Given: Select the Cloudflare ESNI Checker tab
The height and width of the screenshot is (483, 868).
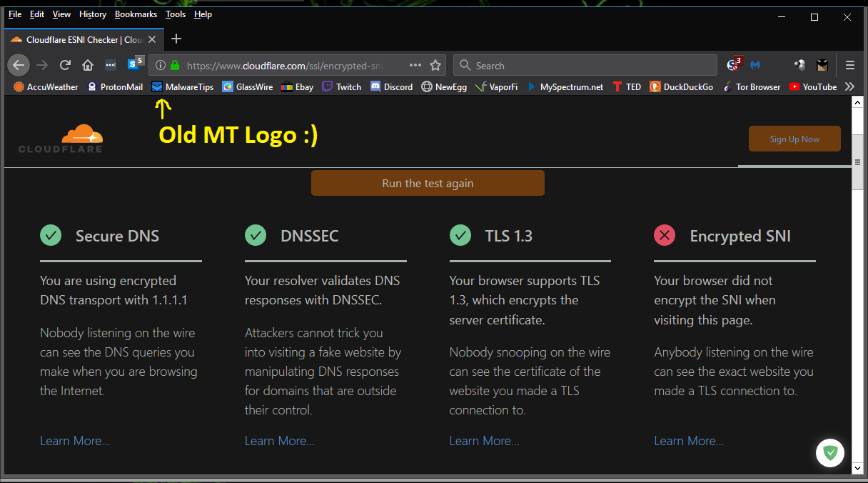Looking at the screenshot, I should pyautogui.click(x=84, y=39).
